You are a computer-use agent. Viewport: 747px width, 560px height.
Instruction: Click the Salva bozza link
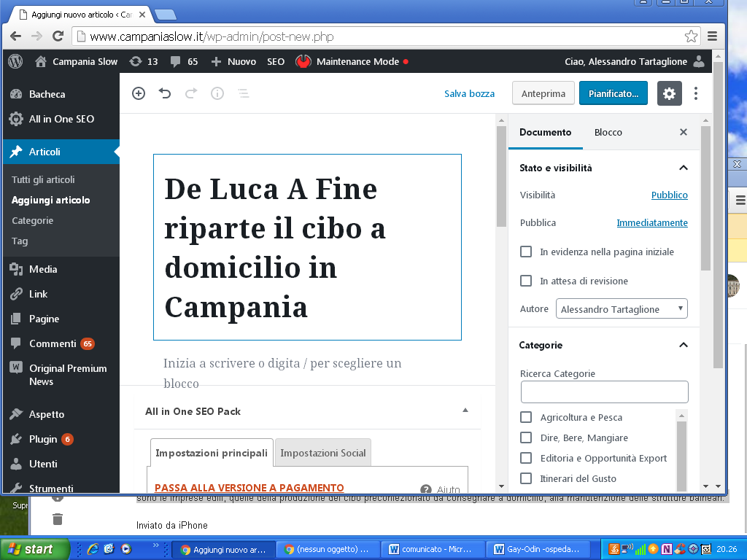469,93
